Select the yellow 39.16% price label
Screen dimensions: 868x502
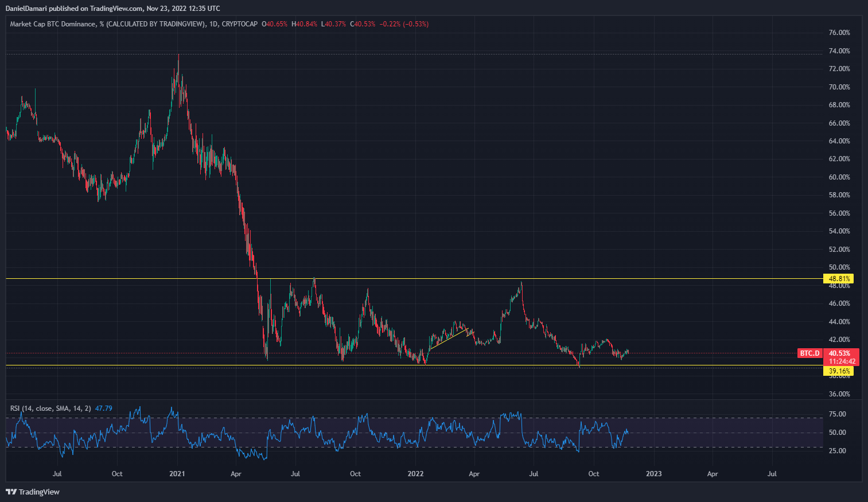click(x=839, y=371)
